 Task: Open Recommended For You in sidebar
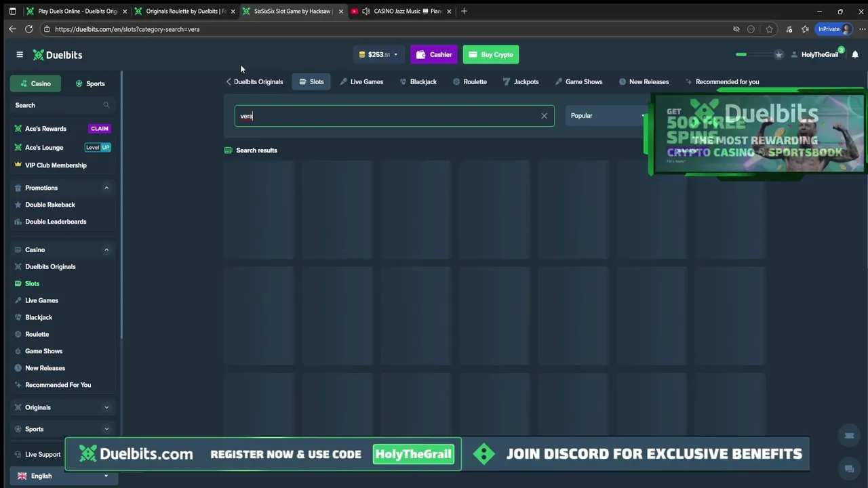click(x=58, y=386)
